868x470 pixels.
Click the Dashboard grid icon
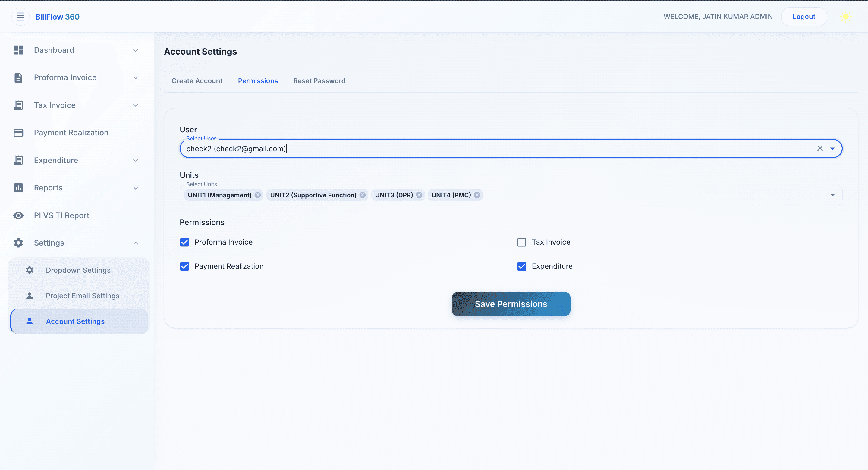18,50
